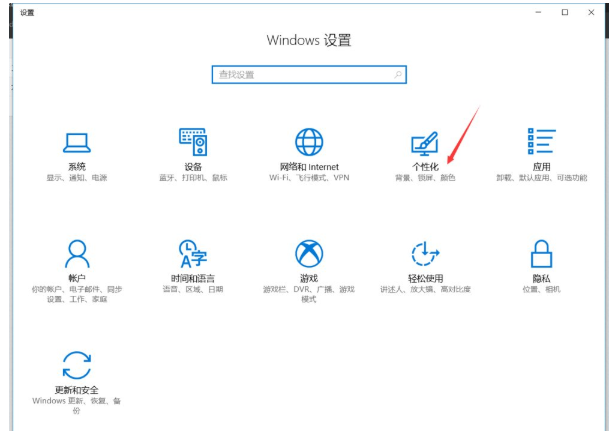Click the 游戏 label
Image resolution: width=615 pixels, height=431 pixels.
(309, 278)
